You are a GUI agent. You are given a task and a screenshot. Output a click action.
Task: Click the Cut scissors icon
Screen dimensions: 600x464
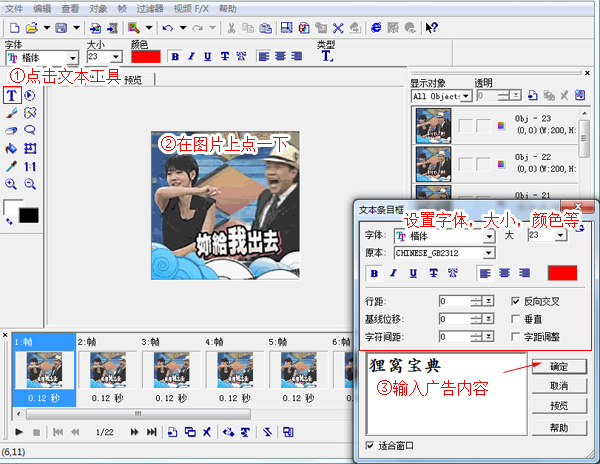(x=231, y=28)
